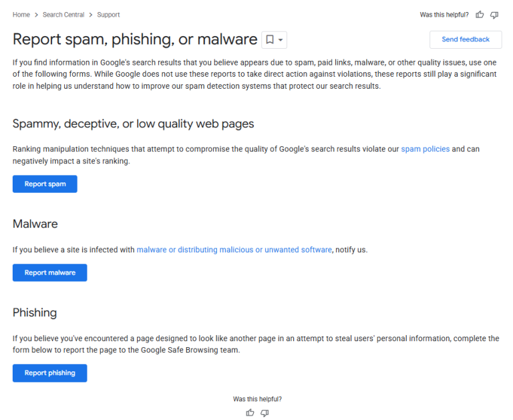Viewport: 513px width, 420px height.
Task: Click the Report spam button
Action: 45,184
